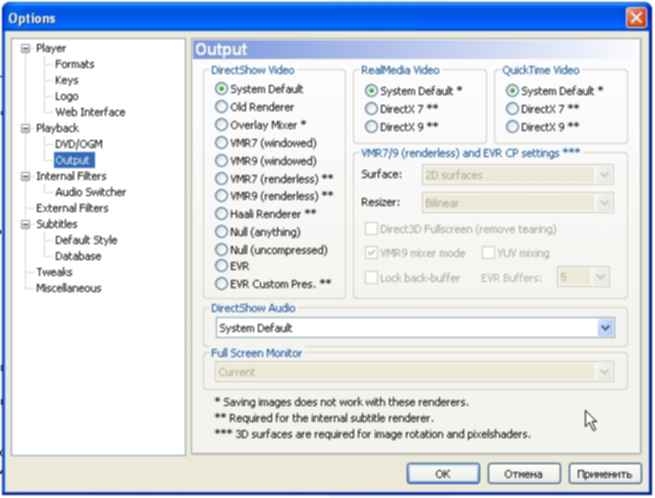The image size is (655, 498).
Task: Select Tweaks in the options tree
Action: [54, 272]
